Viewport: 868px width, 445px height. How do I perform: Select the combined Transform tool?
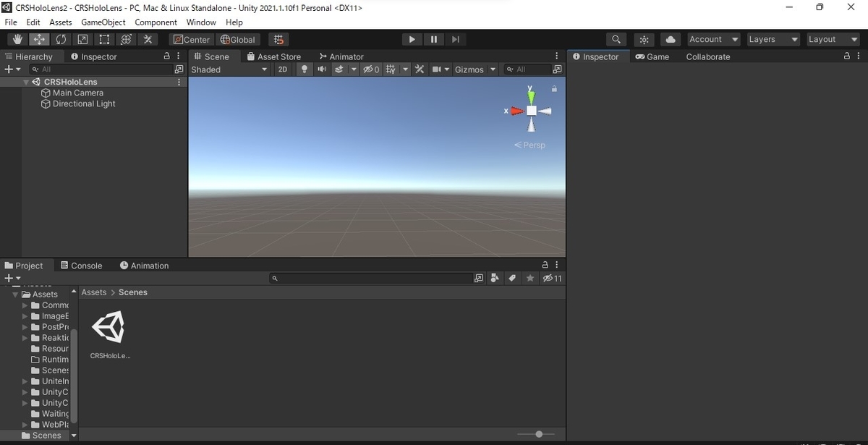click(x=126, y=39)
